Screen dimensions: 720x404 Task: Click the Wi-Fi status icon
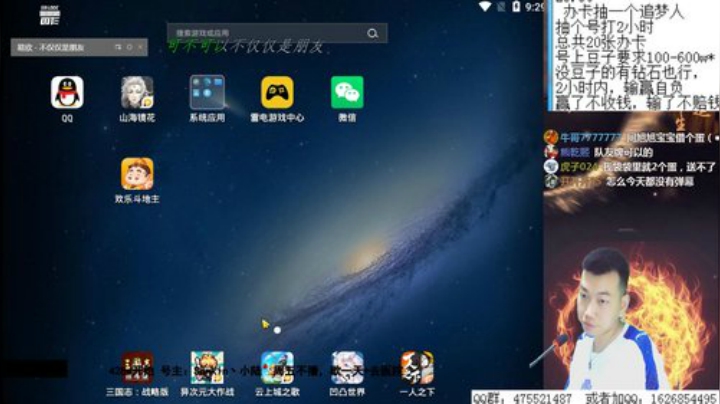pyautogui.click(x=485, y=6)
